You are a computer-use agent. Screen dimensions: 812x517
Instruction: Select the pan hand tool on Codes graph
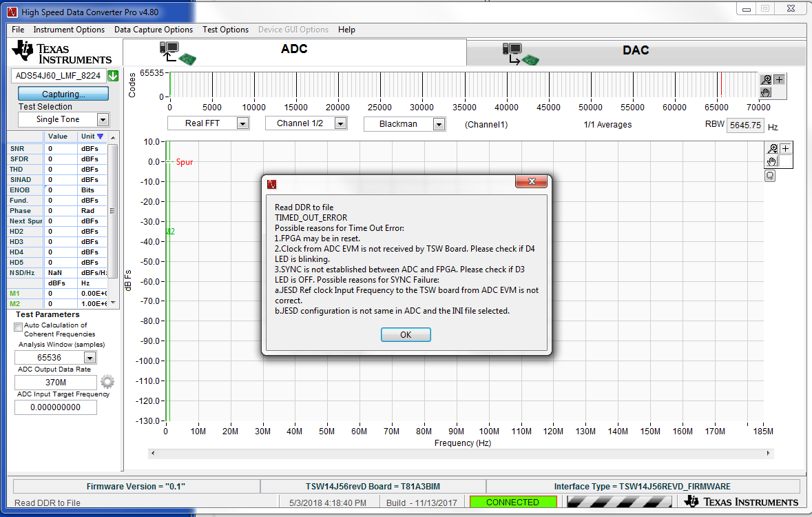(766, 92)
